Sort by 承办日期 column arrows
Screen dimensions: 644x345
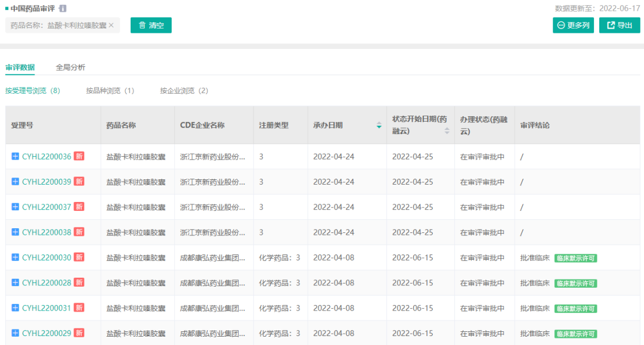tap(379, 125)
